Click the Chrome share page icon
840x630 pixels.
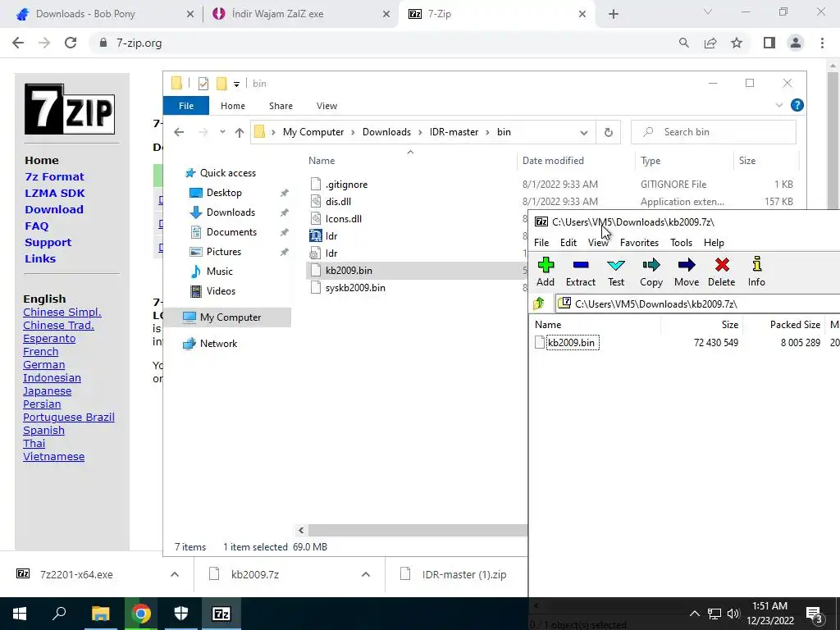click(710, 43)
